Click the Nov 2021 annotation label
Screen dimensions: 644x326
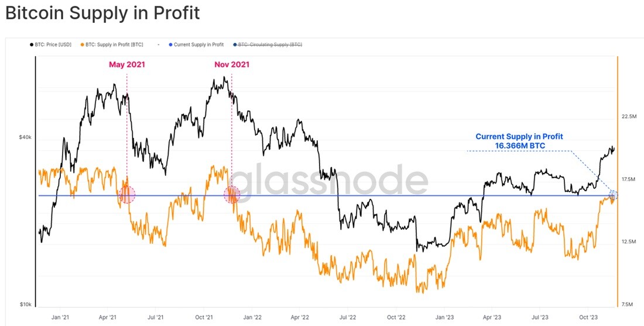[x=232, y=64]
